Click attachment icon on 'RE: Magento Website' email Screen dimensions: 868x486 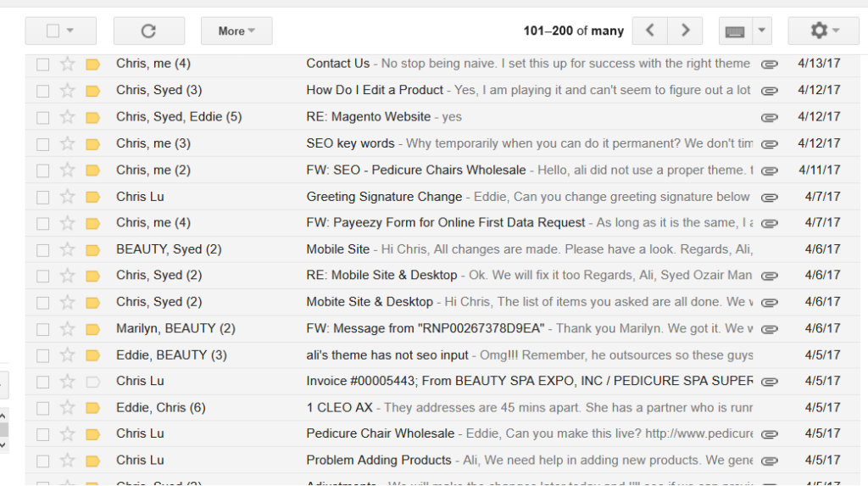pyautogui.click(x=769, y=117)
